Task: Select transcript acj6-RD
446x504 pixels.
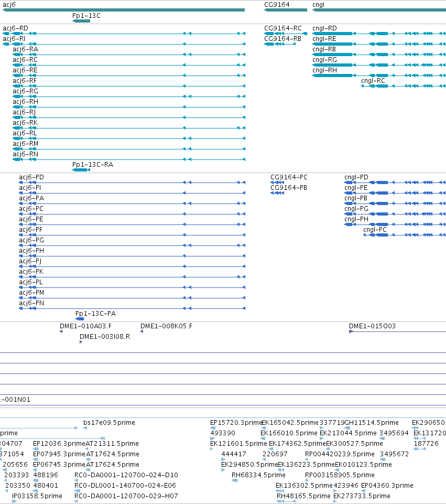Action: click(15, 28)
